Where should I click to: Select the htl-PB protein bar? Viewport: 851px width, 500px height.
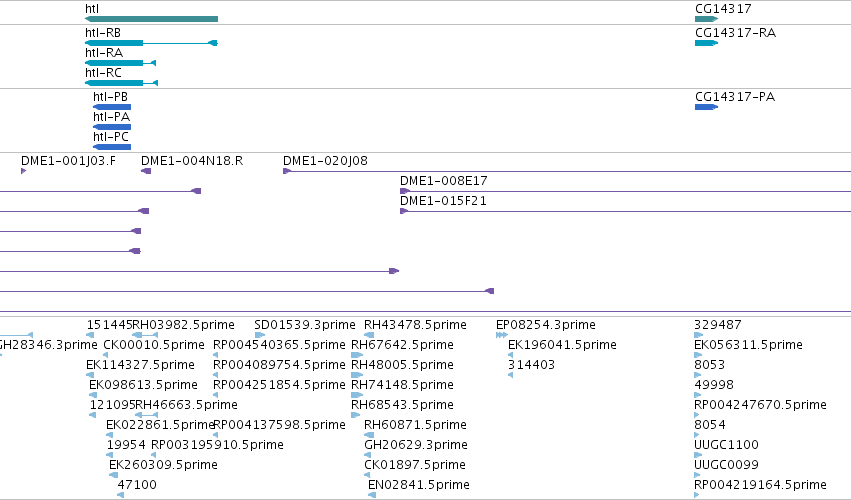[x=112, y=107]
